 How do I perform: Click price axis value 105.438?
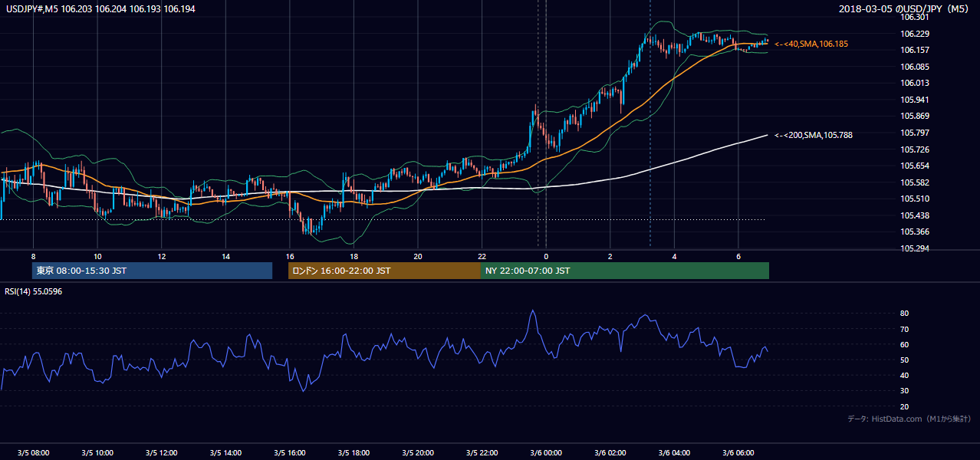tap(914, 215)
